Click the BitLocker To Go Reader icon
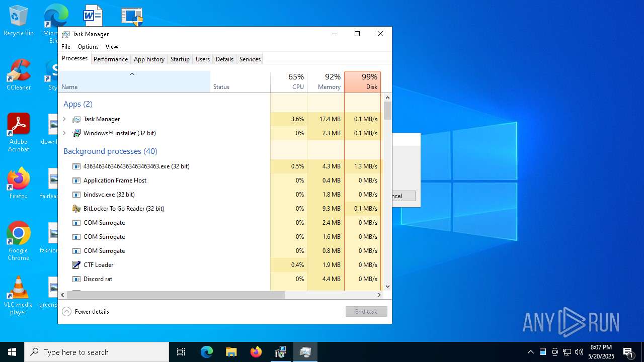 click(x=76, y=209)
